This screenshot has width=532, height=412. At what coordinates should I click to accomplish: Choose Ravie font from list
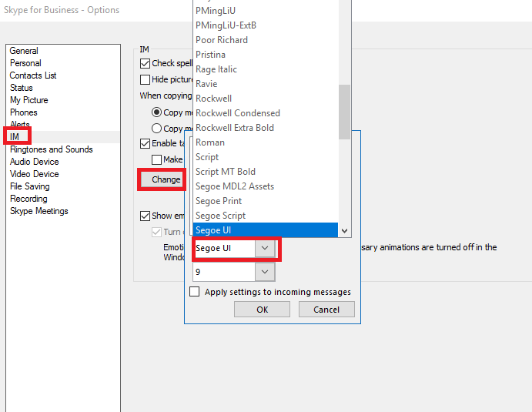[x=266, y=84]
